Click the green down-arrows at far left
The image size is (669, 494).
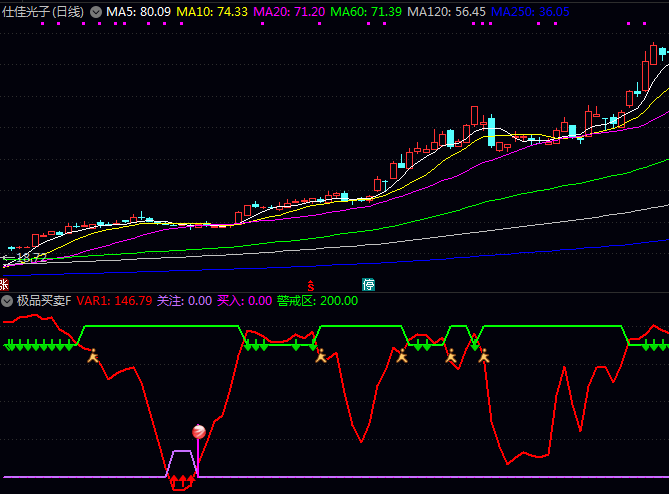(40, 346)
